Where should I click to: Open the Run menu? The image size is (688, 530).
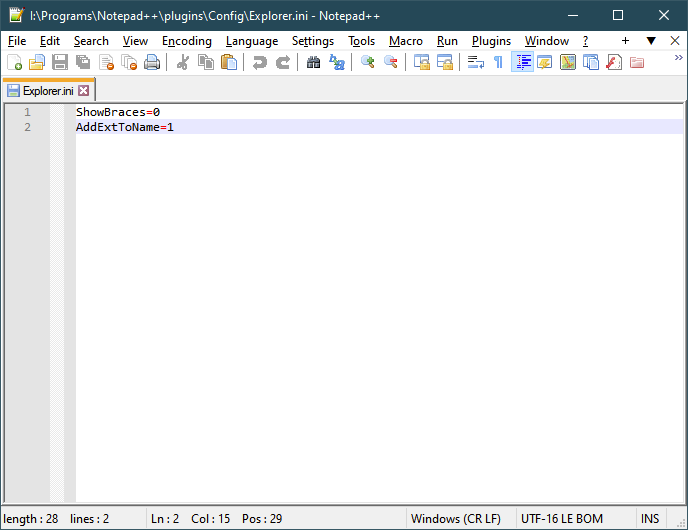[x=447, y=41]
